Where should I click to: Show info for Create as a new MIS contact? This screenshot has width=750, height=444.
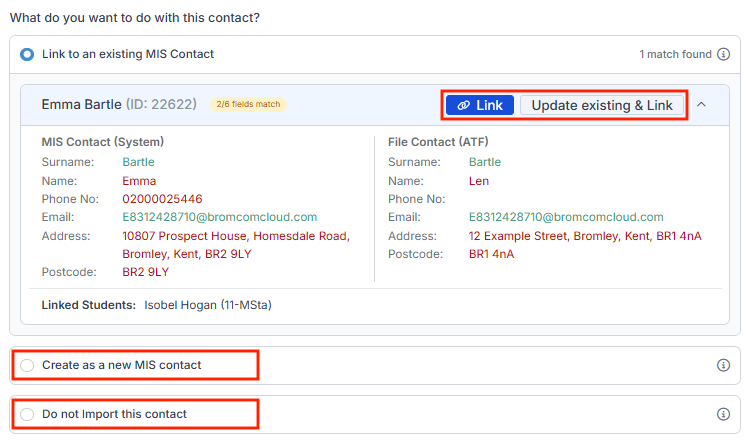pos(723,366)
